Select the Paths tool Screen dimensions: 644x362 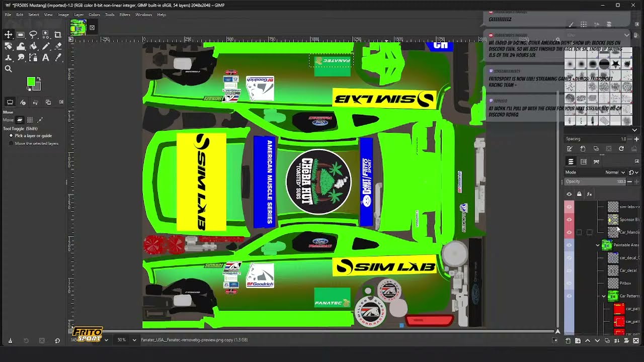tap(33, 58)
